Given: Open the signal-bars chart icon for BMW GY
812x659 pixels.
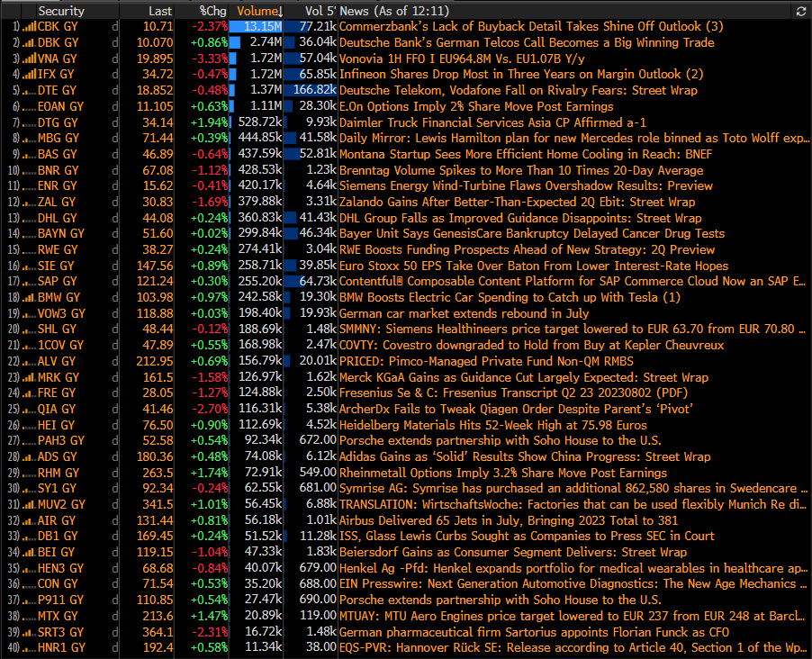Looking at the screenshot, I should coord(29,298).
